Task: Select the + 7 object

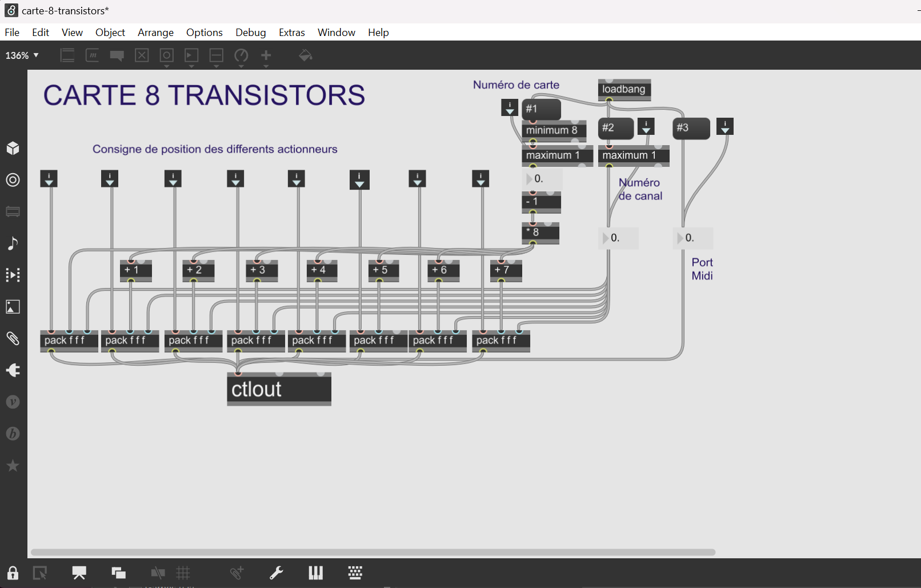Action: point(506,270)
